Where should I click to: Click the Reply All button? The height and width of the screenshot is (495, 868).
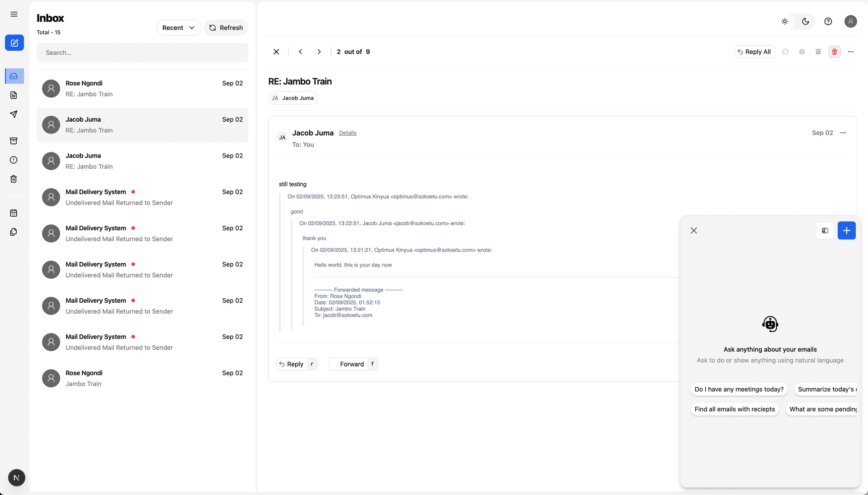point(754,52)
